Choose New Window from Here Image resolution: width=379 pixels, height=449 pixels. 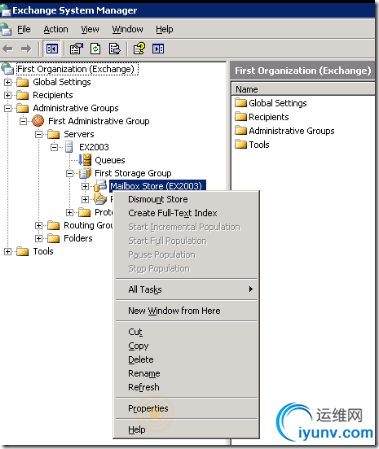pyautogui.click(x=187, y=311)
